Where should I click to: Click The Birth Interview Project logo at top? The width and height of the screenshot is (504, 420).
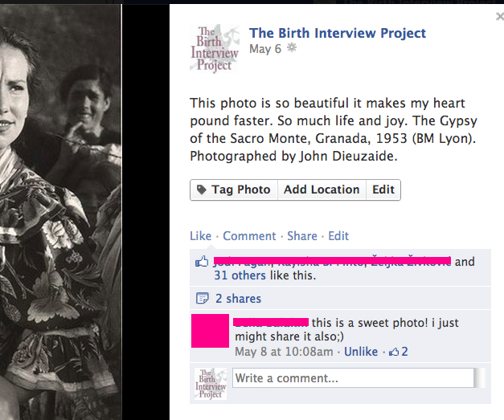[215, 49]
